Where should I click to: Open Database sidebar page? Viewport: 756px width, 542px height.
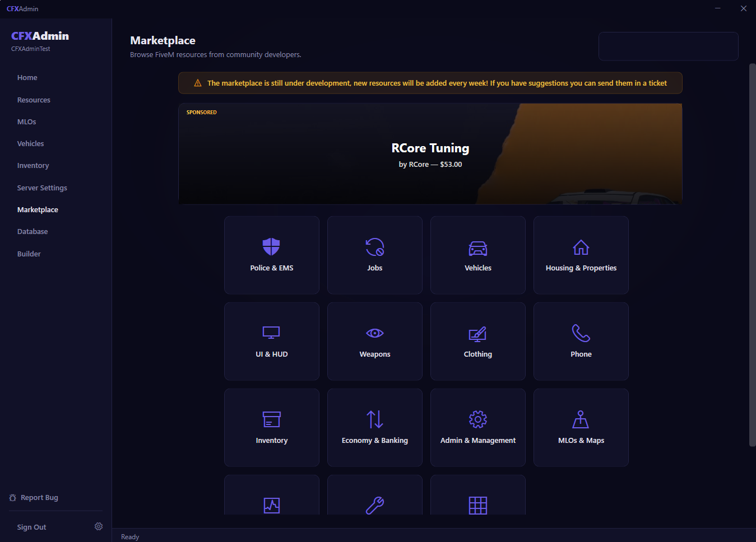(x=33, y=232)
